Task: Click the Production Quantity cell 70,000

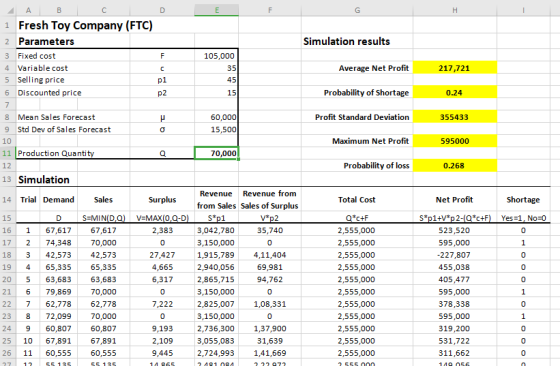Action: (216, 153)
